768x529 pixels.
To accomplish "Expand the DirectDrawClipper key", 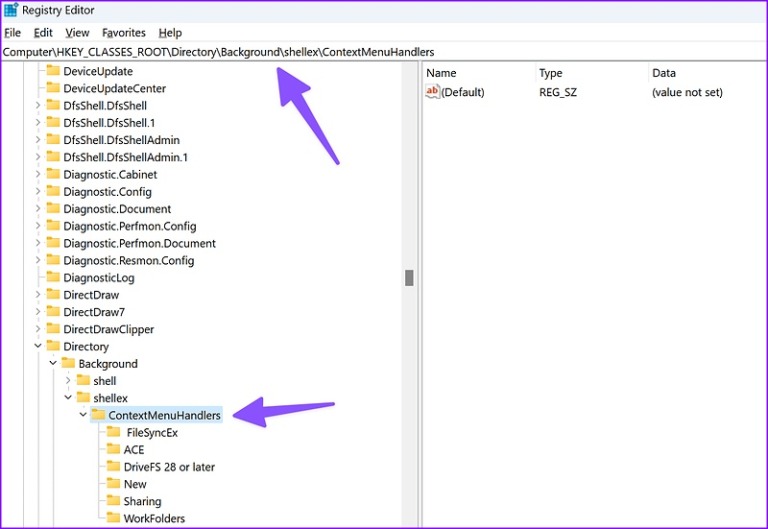I will coord(38,329).
